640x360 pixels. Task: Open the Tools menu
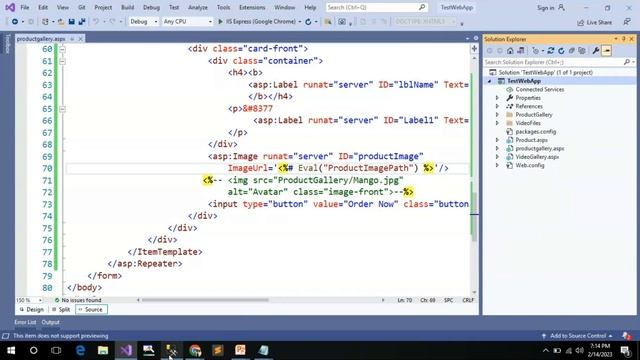(x=223, y=7)
